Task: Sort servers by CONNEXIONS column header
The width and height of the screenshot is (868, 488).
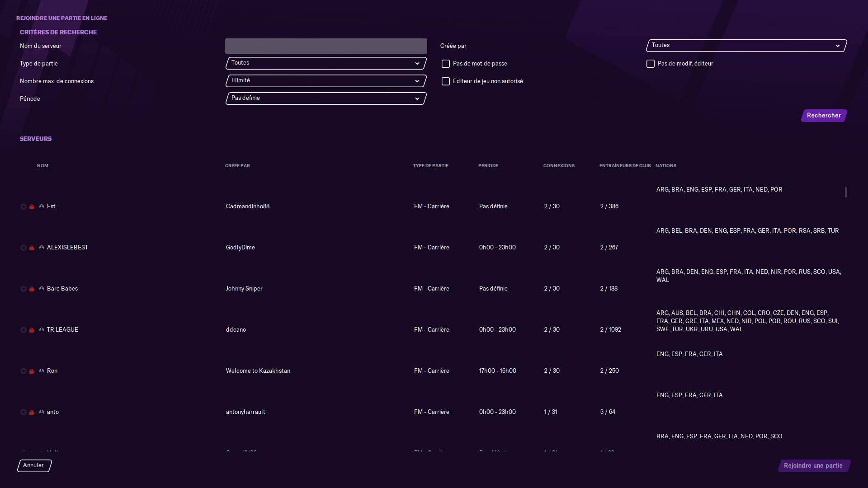Action: pyautogui.click(x=559, y=166)
